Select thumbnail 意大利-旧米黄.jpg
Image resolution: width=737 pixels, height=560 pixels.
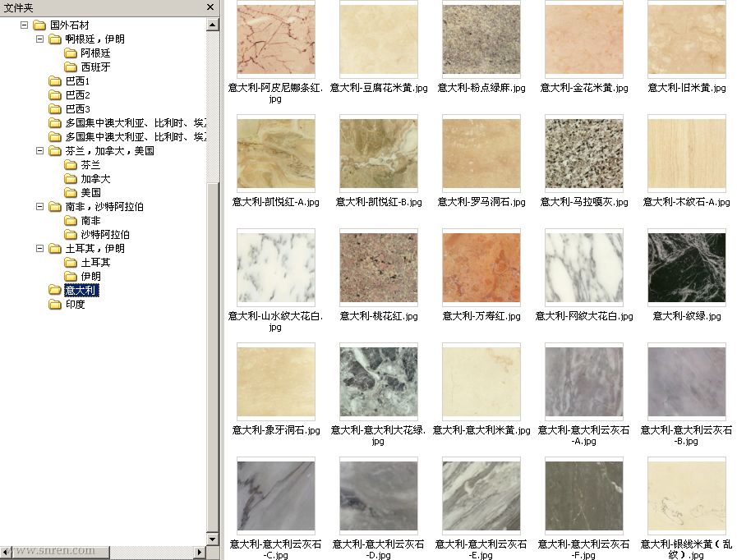point(687,39)
